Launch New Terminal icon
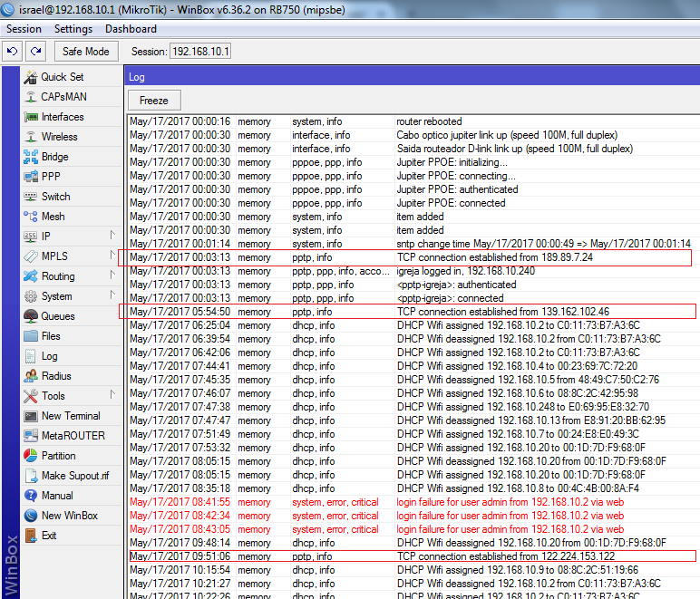This screenshot has height=599, width=700. coord(31,416)
